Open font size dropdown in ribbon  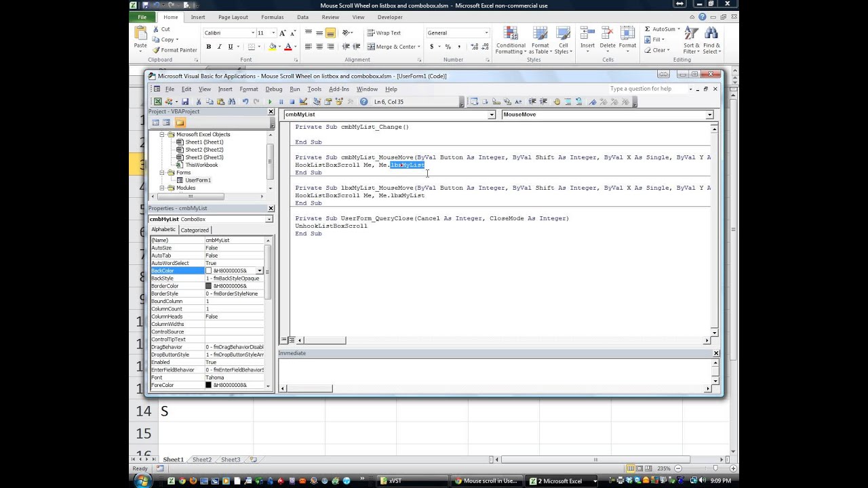[273, 33]
